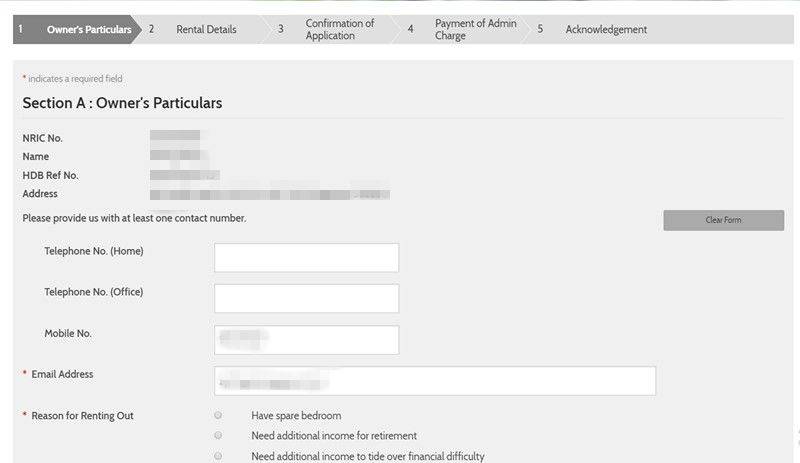Image resolution: width=800 pixels, height=463 pixels.
Task: Jump to Payment of Admin Charge step
Action: (x=475, y=29)
